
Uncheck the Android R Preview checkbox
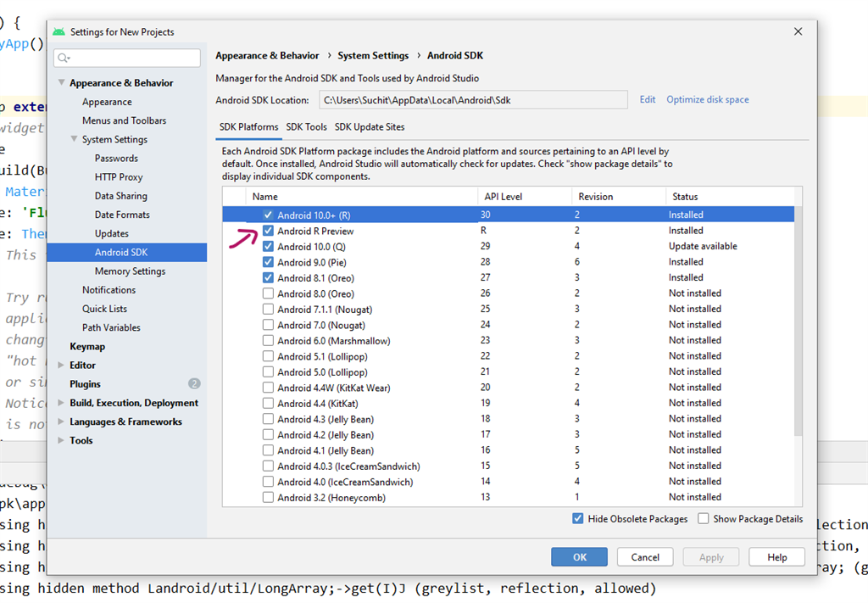point(268,231)
